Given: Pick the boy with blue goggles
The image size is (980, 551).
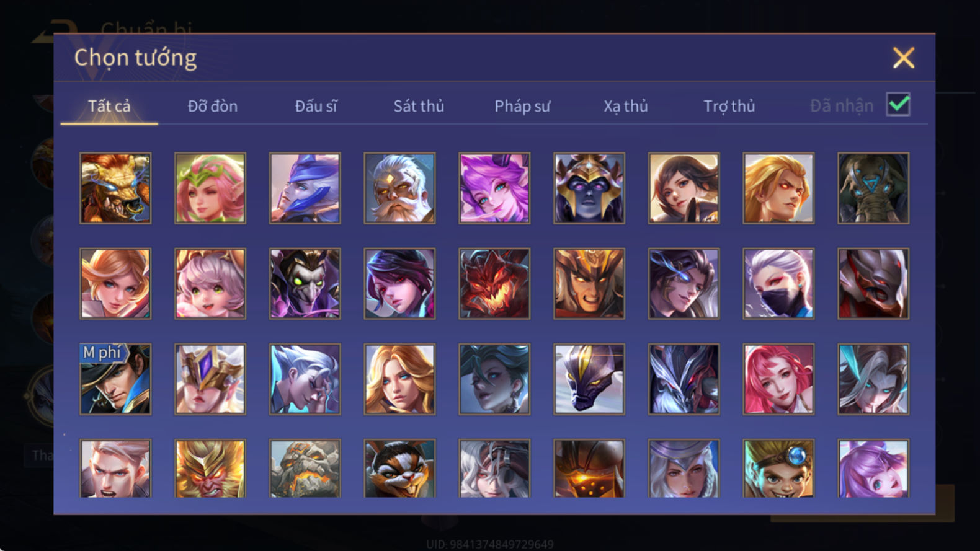Looking at the screenshot, I should 778,469.
